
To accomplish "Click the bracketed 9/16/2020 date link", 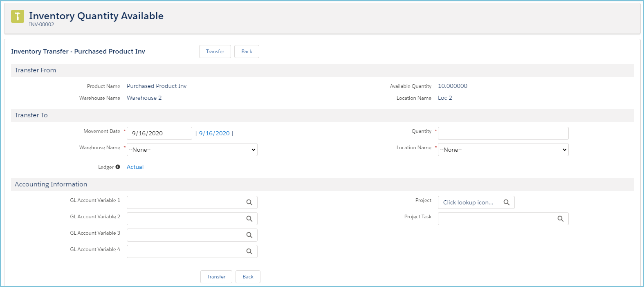I will [214, 133].
